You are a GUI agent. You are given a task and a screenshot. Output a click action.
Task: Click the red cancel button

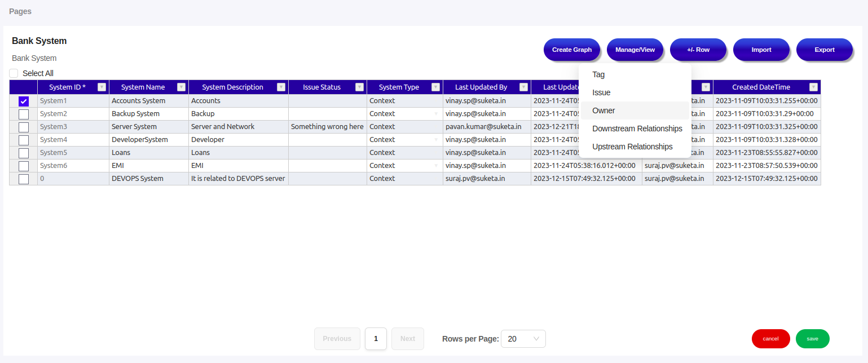(x=770, y=339)
